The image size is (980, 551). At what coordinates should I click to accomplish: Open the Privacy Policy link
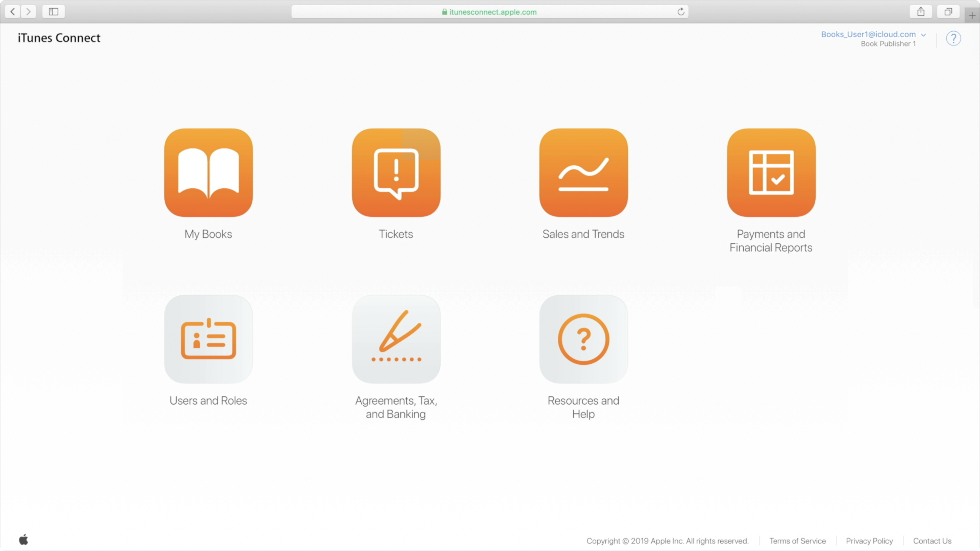coord(869,541)
